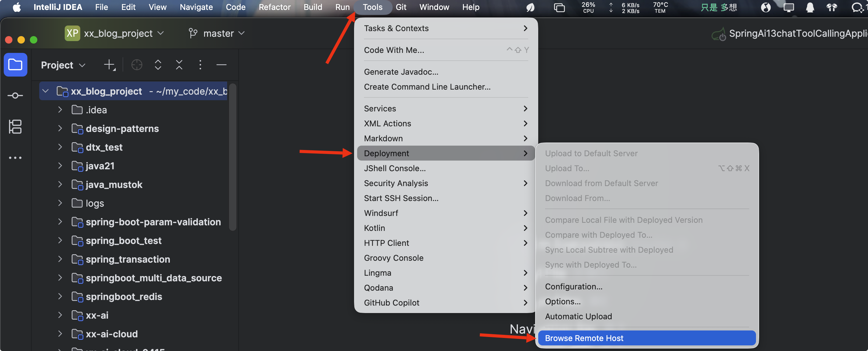Select xx-ai-cloud module row
The width and height of the screenshot is (868, 351).
click(133, 334)
